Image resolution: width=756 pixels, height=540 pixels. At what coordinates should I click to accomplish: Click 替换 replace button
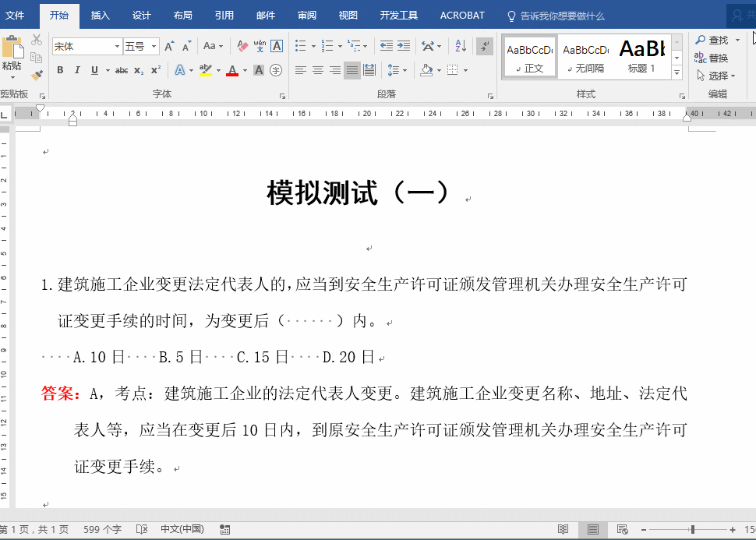click(711, 58)
